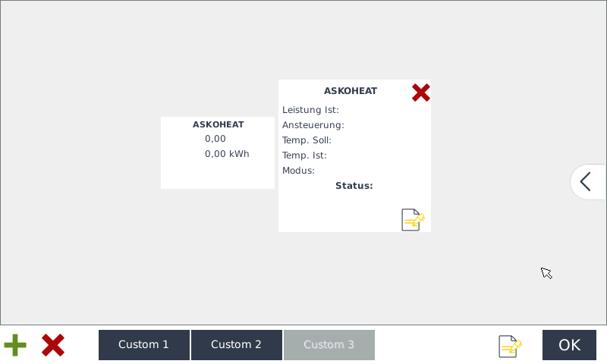The image size is (607, 364).
Task: Expand the side panel with the left chevron
Action: pos(586,182)
